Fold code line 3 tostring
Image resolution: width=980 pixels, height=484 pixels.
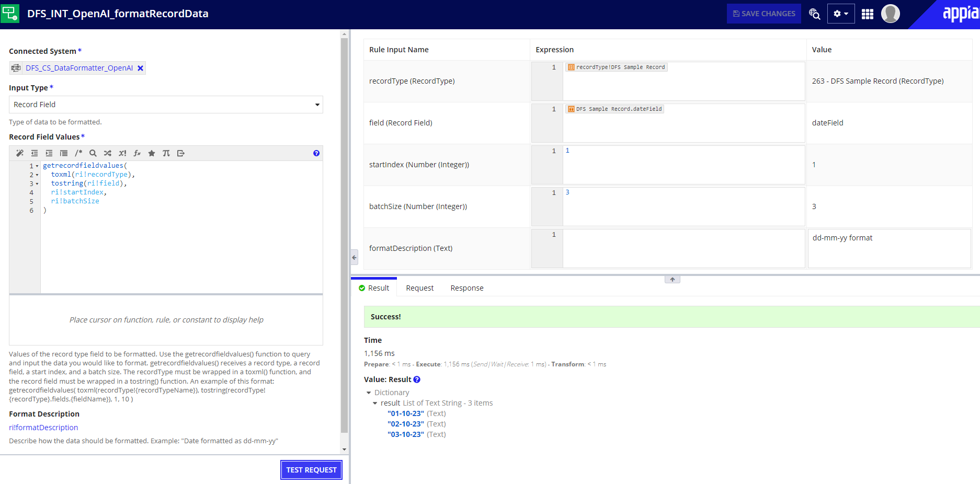[x=37, y=184]
